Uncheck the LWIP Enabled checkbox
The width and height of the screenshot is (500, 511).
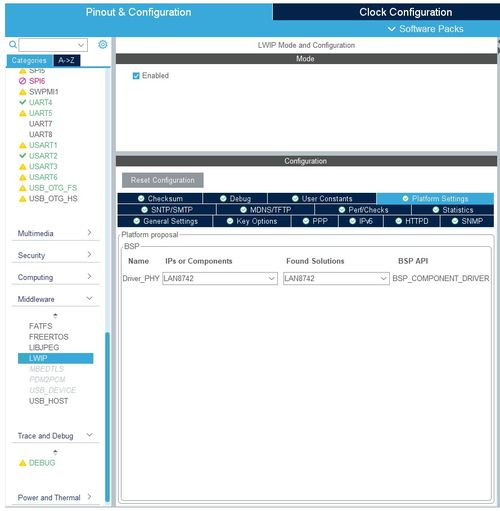(136, 76)
